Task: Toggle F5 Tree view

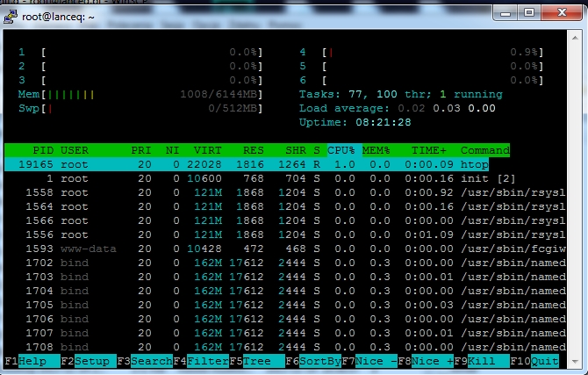Action: tap(257, 361)
